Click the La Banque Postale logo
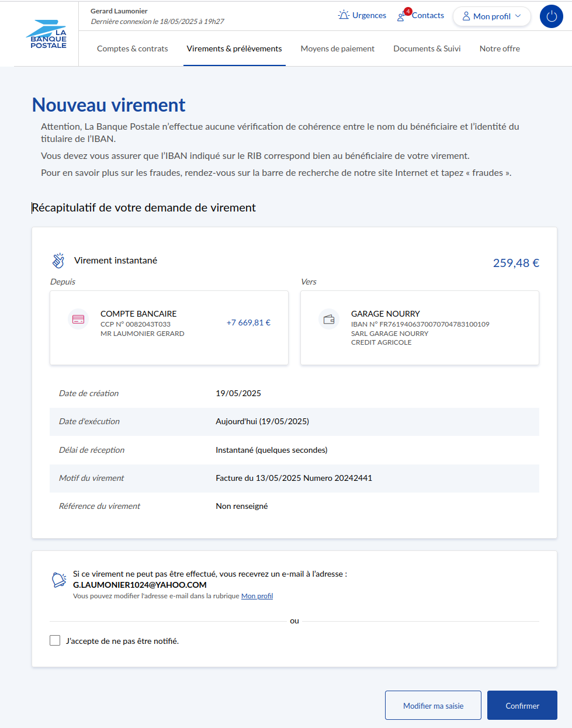The height and width of the screenshot is (728, 572). coord(47,34)
